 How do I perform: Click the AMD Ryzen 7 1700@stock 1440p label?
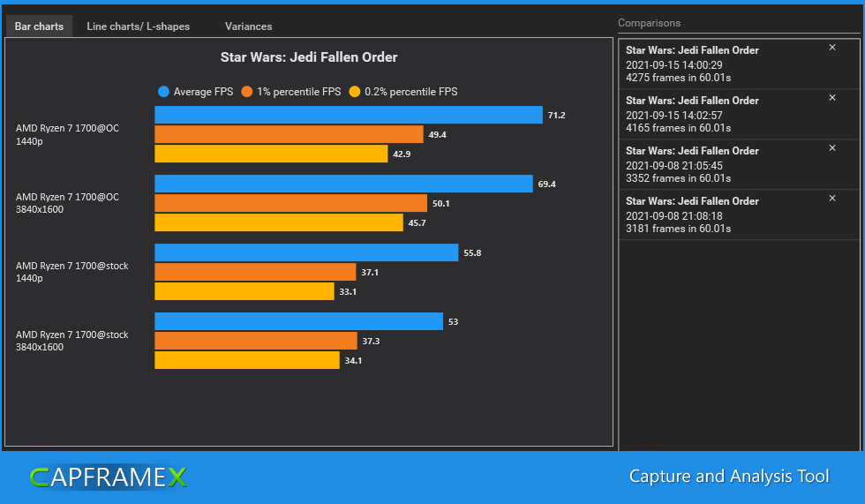(x=71, y=272)
